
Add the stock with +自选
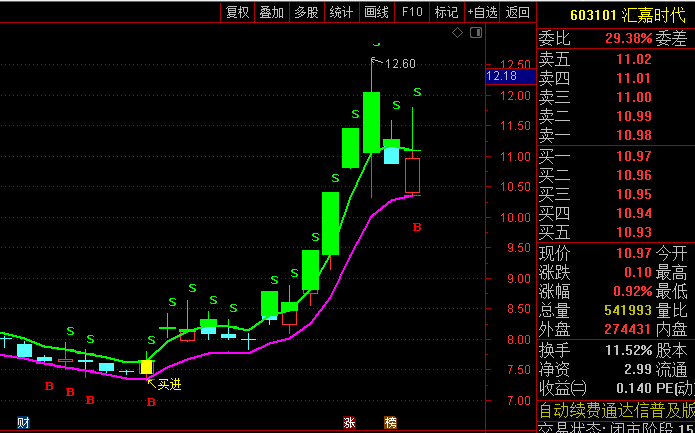[x=482, y=12]
